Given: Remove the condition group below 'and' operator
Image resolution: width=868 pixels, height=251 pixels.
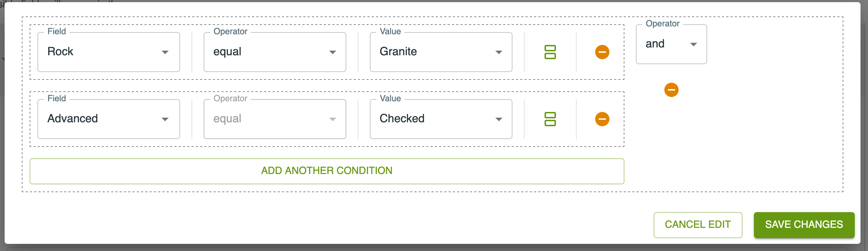Looking at the screenshot, I should pos(671,90).
